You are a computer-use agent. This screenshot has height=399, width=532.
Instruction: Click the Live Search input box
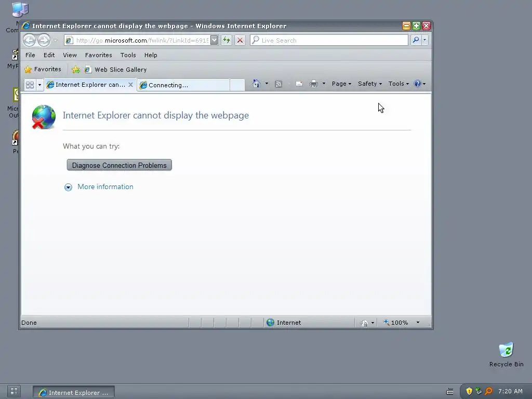pos(329,40)
